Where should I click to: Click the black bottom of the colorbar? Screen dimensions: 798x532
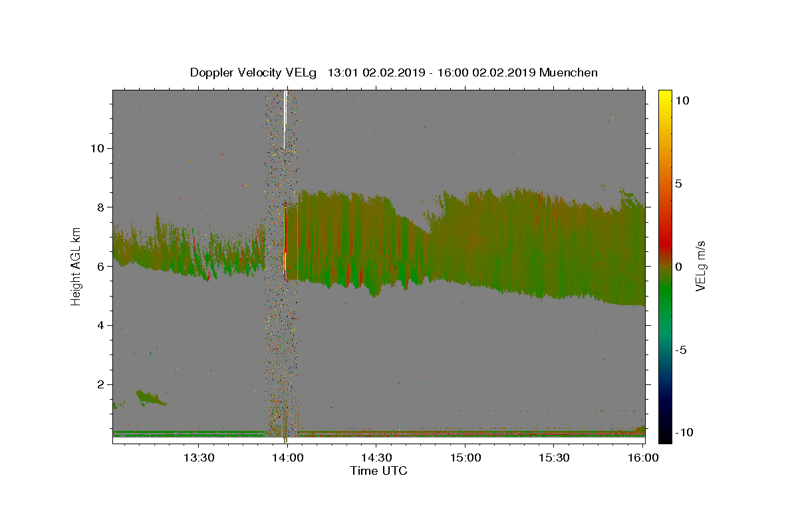(x=665, y=436)
